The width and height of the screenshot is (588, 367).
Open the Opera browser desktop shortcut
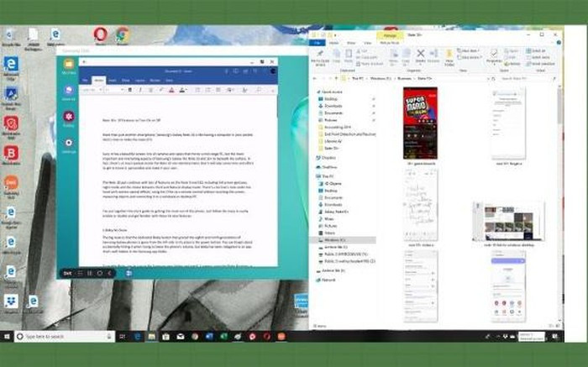pyautogui.click(x=100, y=35)
